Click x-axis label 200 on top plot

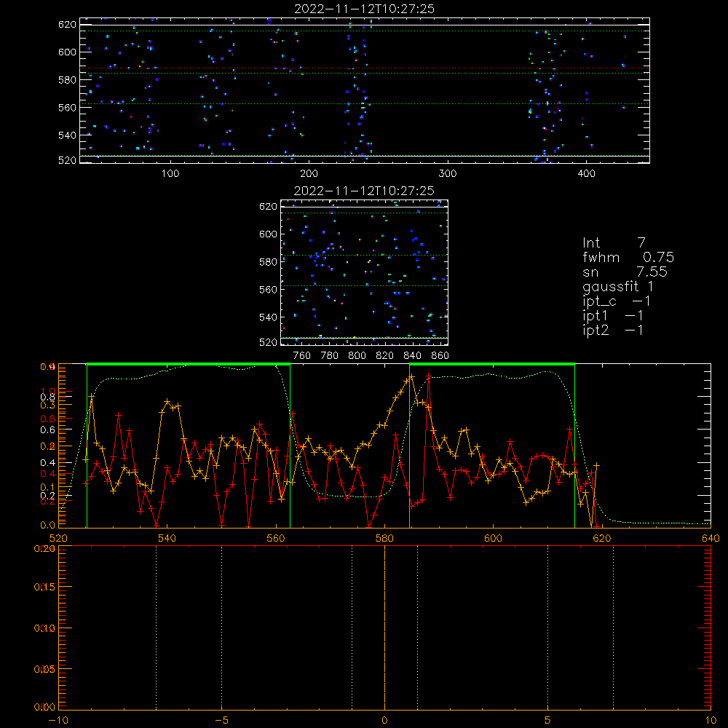[309, 174]
